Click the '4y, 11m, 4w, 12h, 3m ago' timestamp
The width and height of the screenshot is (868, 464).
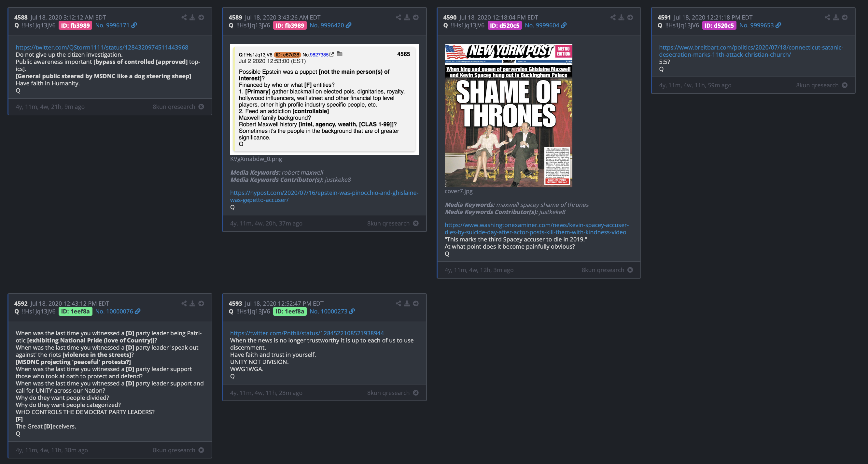(479, 270)
